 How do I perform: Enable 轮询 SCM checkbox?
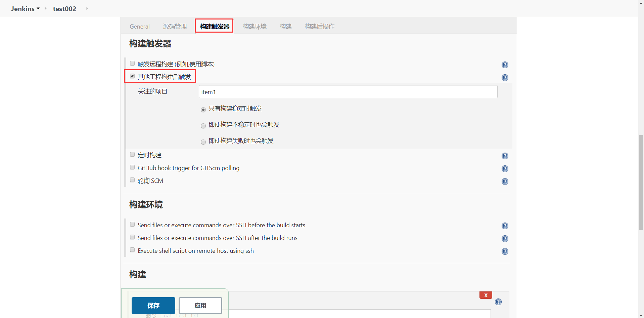pos(132,180)
